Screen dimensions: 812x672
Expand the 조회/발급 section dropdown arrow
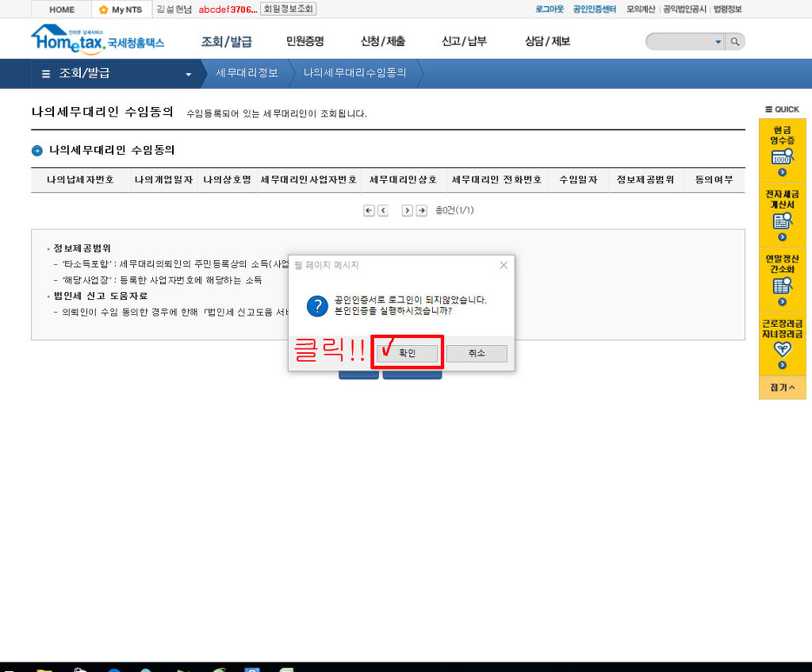[x=189, y=74]
